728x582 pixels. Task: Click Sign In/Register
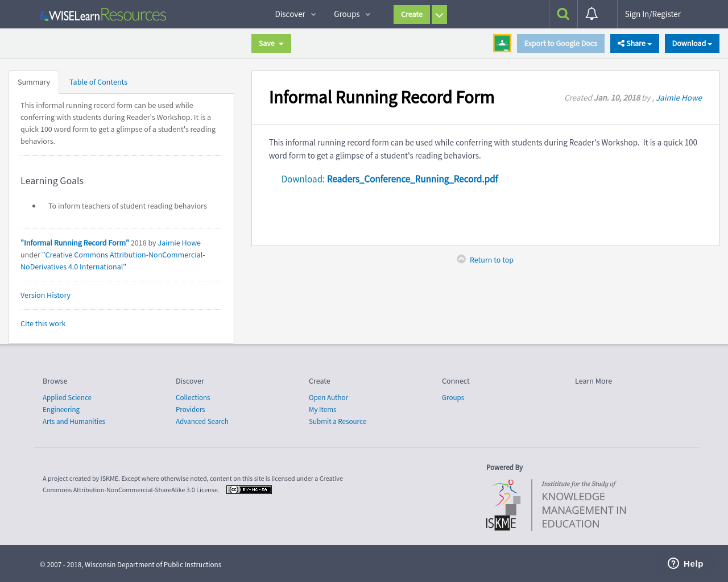(x=652, y=14)
